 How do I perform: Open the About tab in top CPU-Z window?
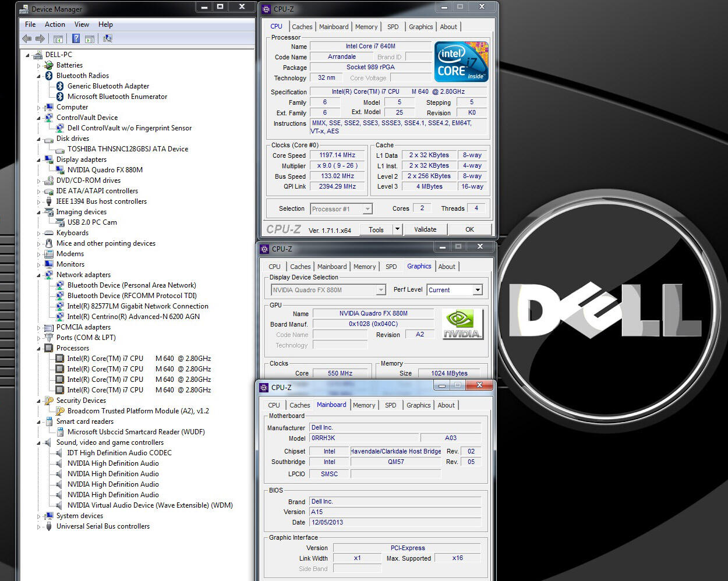448,27
